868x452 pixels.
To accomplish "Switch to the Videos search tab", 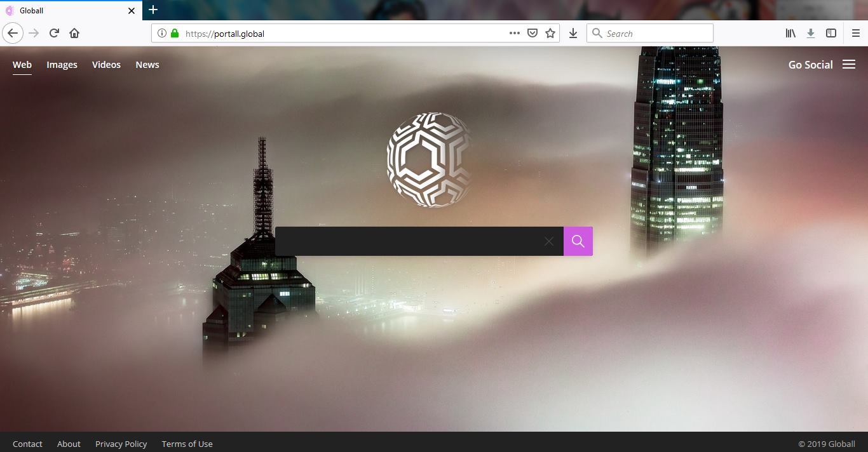I will [x=106, y=65].
